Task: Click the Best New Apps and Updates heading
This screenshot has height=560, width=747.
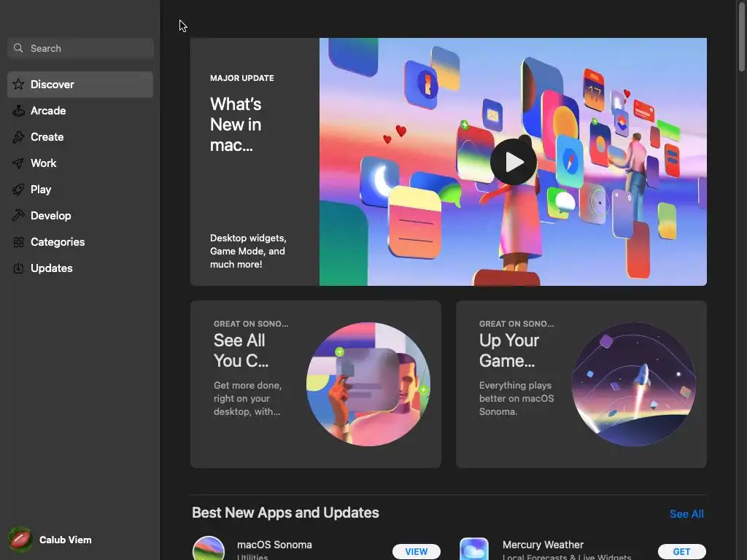Action: point(285,513)
